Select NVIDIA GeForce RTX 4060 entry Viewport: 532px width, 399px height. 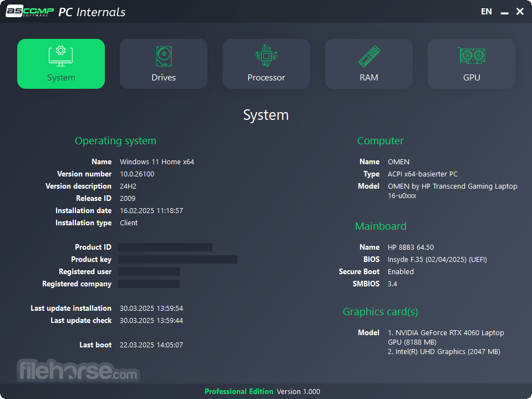pos(446,337)
